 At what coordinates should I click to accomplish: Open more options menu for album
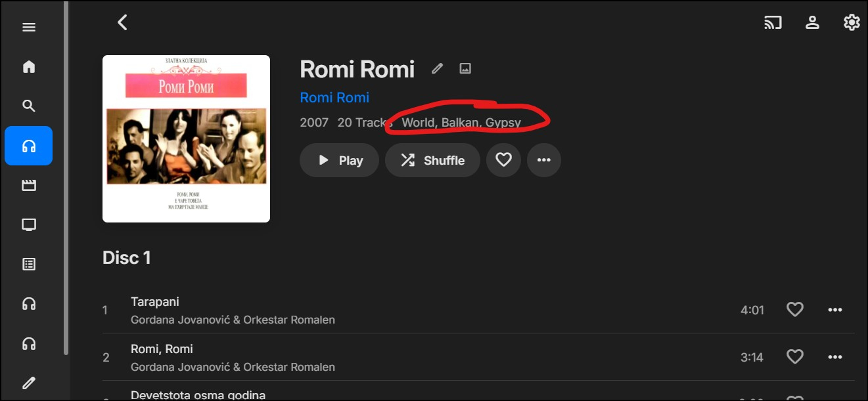543,160
